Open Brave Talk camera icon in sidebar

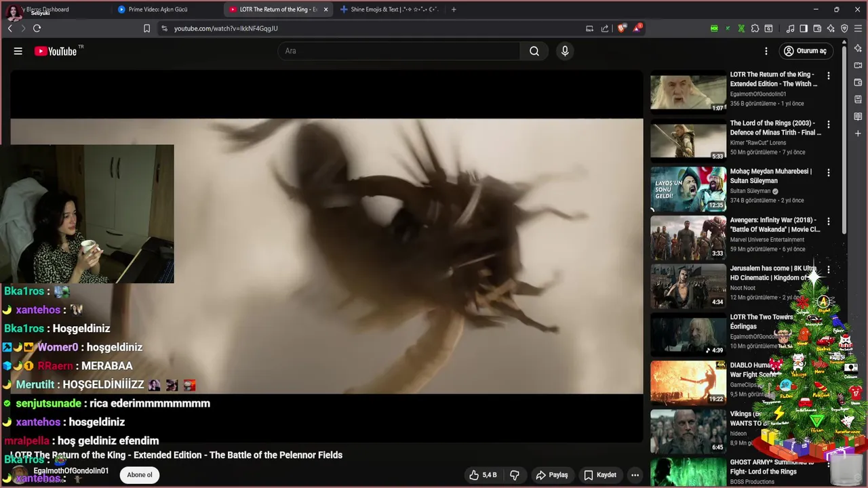point(858,66)
